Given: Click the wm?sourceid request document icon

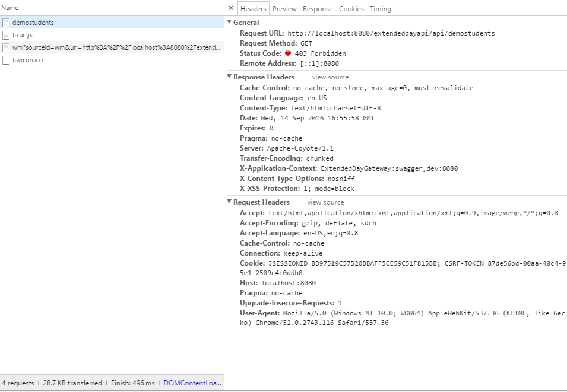Looking at the screenshot, I should pos(6,47).
